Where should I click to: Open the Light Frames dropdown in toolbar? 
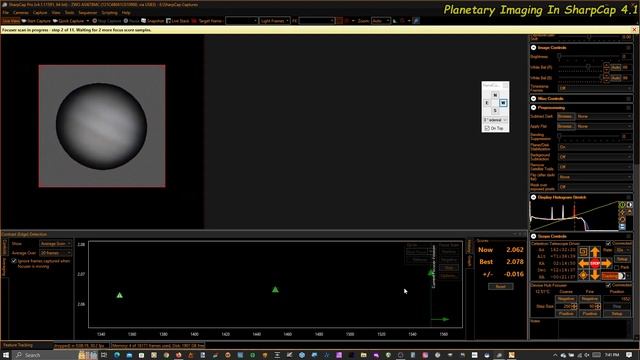[274, 21]
